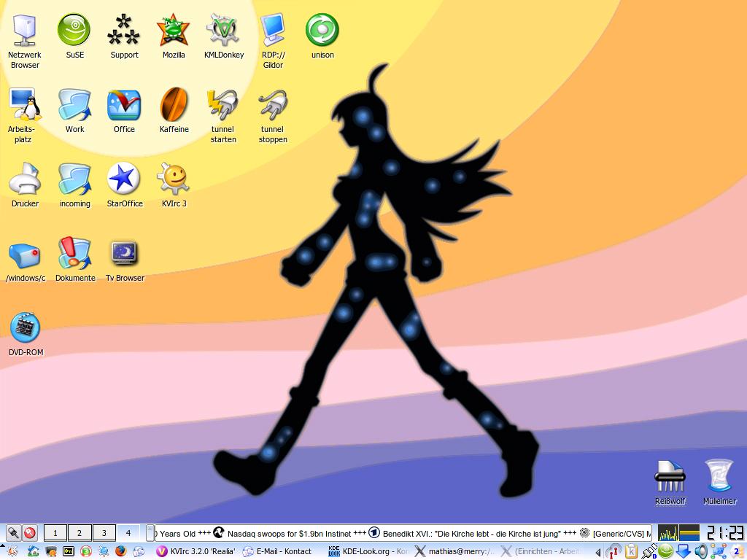The image size is (747, 560).
Task: Switch to KDE-Look.org taskbar entry
Action: click(x=368, y=551)
